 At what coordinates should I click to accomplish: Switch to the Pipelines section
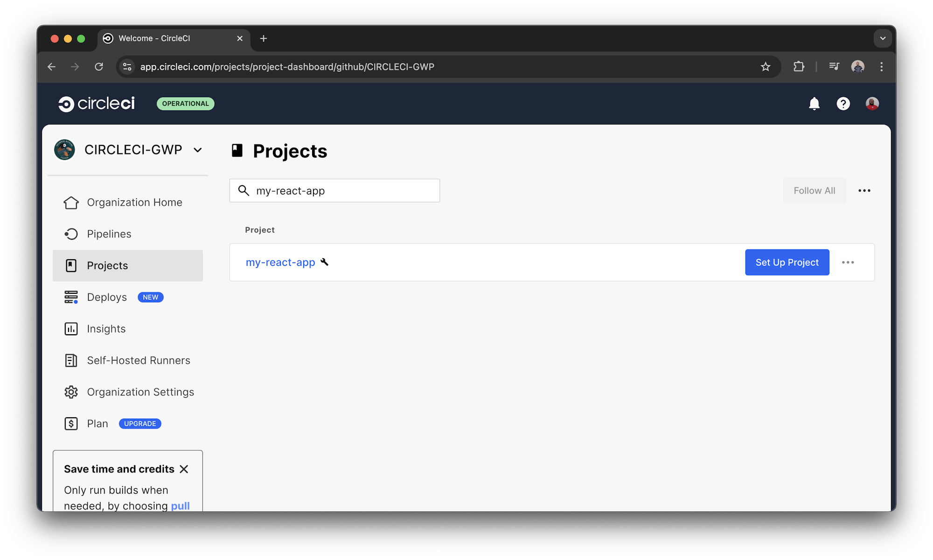coord(109,234)
